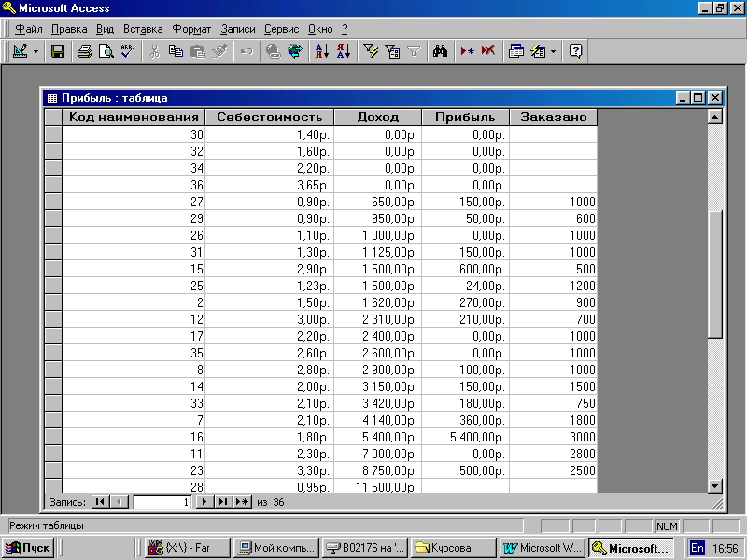This screenshot has width=747, height=560.
Task: Open the Формат menu
Action: 191,29
